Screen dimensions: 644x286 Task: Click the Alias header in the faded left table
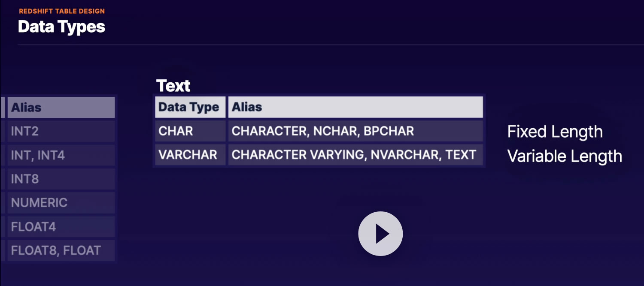pos(61,108)
